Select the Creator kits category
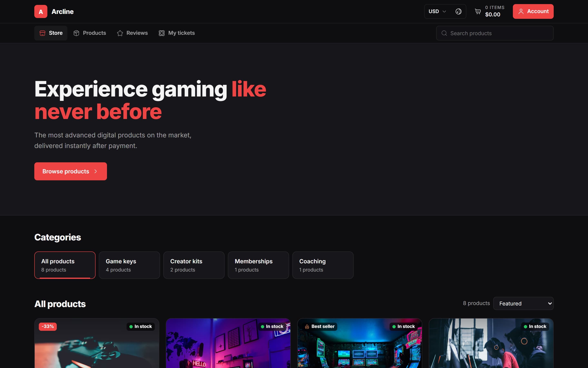Viewport: 588px width, 368px height. (194, 265)
